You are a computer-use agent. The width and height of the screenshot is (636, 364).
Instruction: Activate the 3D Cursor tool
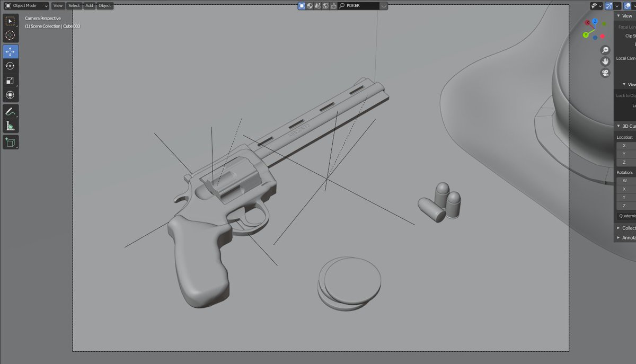tap(11, 35)
